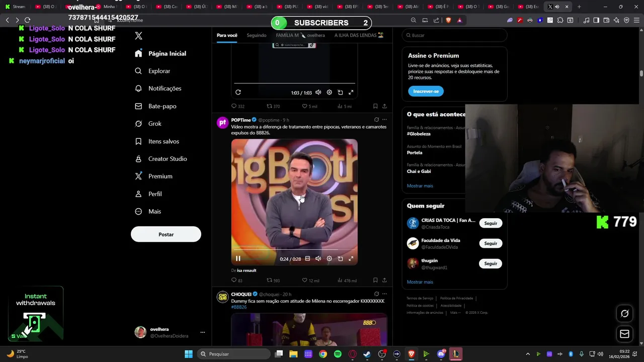Seek on POPTime video progress bar
644x362 pixels.
(x=294, y=249)
